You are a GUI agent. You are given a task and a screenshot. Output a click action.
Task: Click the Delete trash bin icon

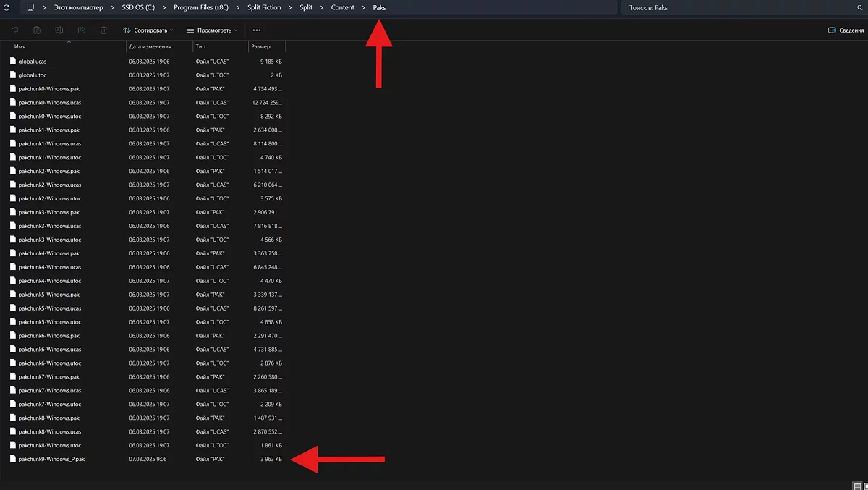pos(103,30)
